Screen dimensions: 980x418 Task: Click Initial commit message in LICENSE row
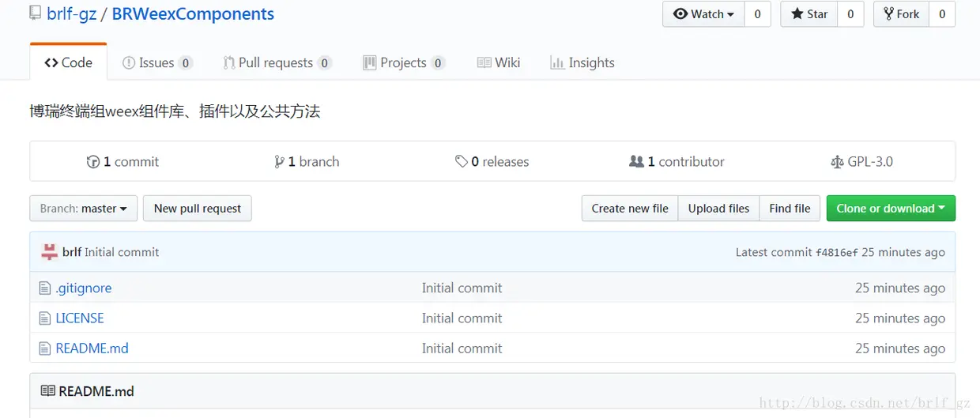[462, 318]
